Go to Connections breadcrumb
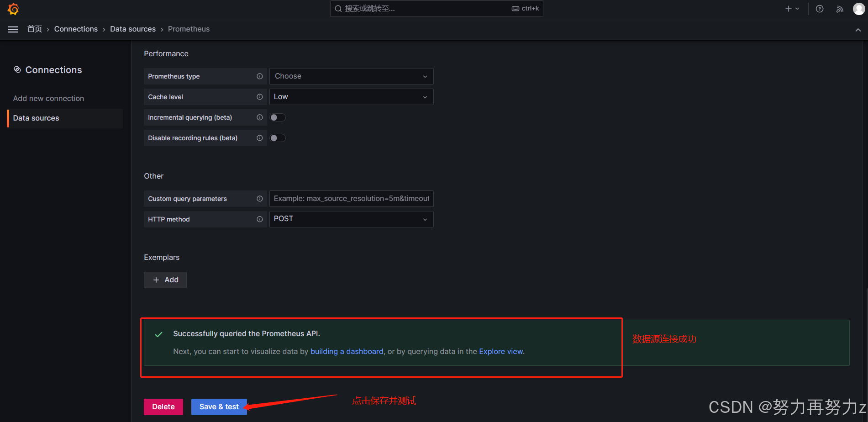868x422 pixels. (x=76, y=29)
